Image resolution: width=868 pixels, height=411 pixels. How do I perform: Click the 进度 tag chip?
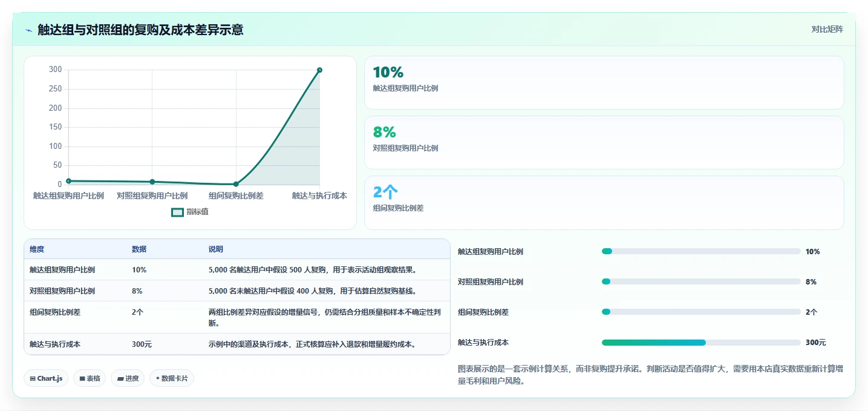click(x=128, y=378)
